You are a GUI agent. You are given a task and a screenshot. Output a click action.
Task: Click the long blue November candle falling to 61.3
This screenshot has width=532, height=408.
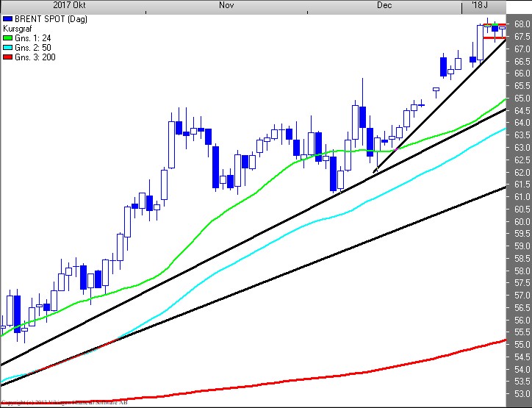tap(215, 167)
